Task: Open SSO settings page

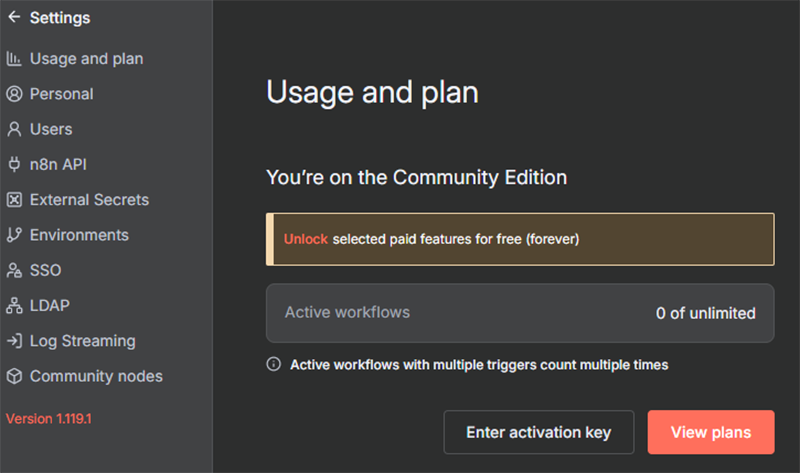Action: coord(45,270)
